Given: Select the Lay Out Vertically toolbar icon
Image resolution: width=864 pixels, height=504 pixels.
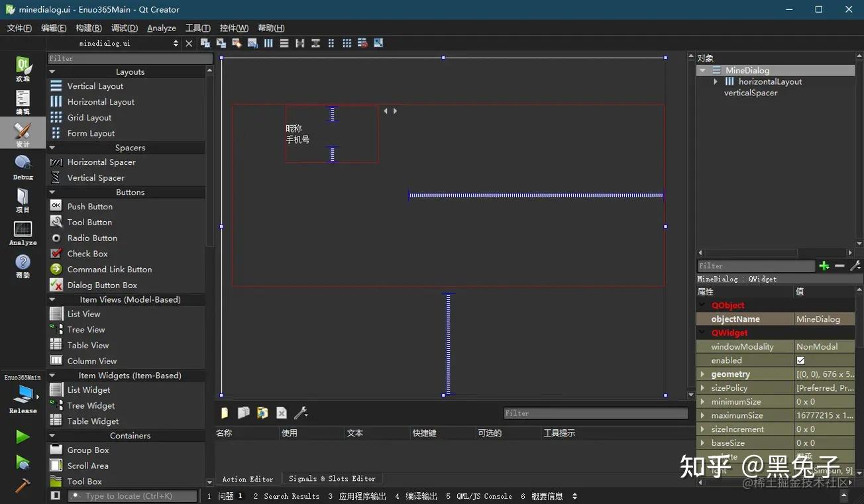Looking at the screenshot, I should 285,43.
